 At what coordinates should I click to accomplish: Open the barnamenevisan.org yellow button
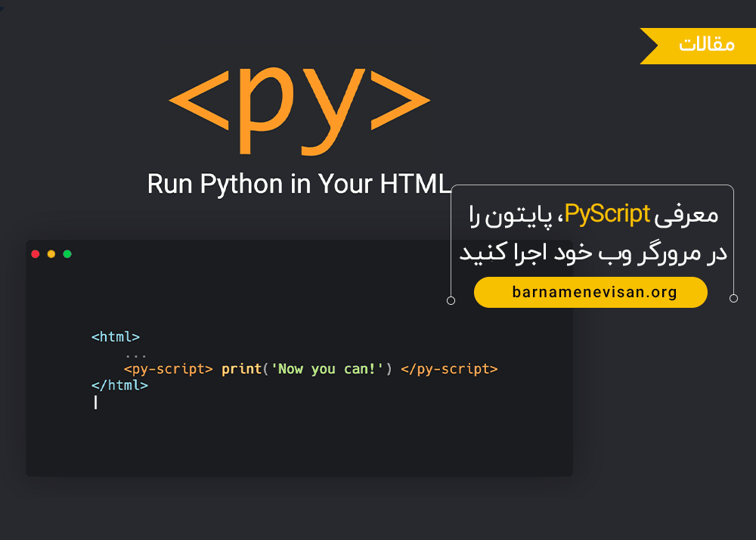click(x=590, y=292)
